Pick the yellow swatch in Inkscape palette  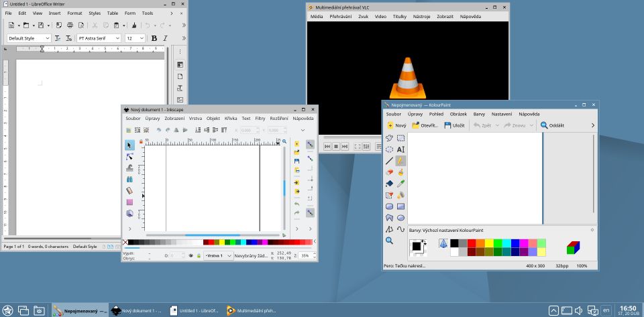222,243
